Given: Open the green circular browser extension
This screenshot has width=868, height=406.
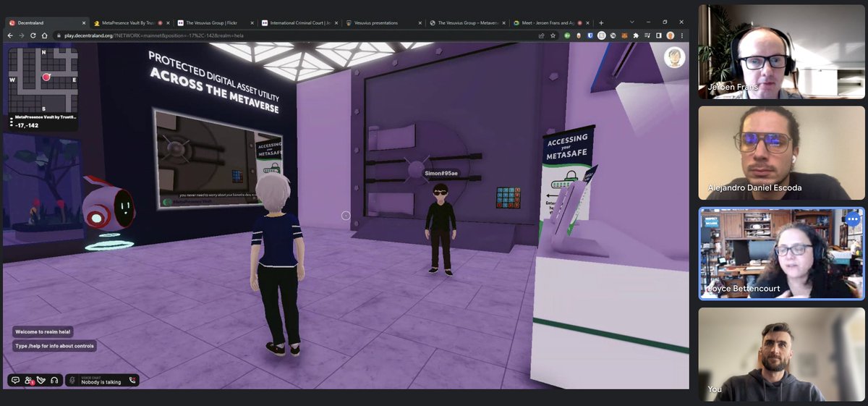Looking at the screenshot, I should pos(567,35).
